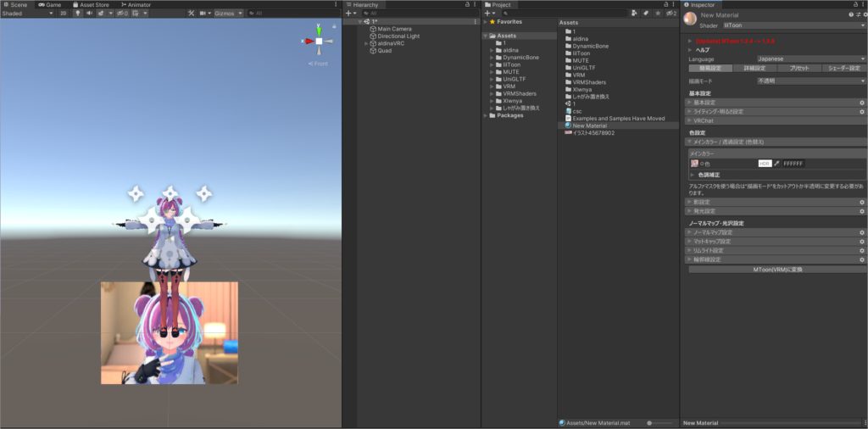
Task: Click the green Y axis of the orientation gizmo
Action: point(319,31)
